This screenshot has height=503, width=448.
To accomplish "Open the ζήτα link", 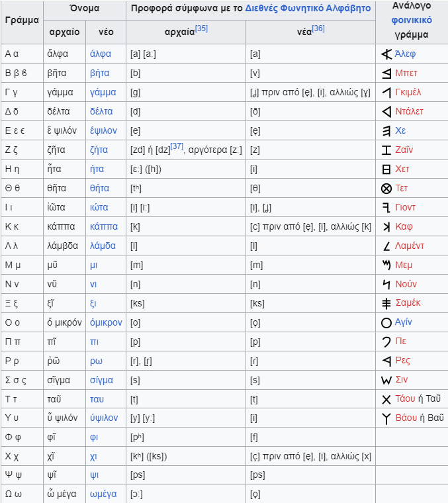I will 99,150.
